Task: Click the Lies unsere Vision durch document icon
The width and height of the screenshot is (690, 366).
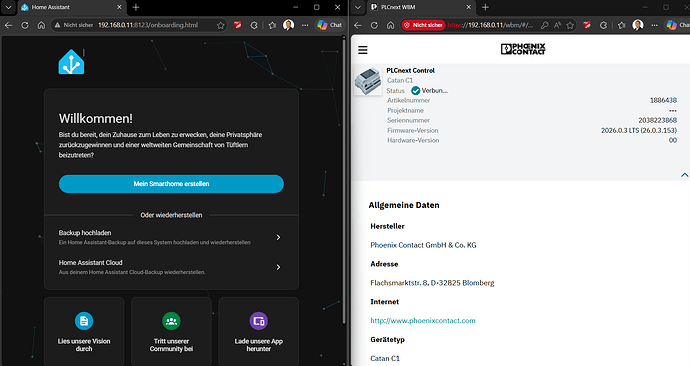Action: (84, 321)
